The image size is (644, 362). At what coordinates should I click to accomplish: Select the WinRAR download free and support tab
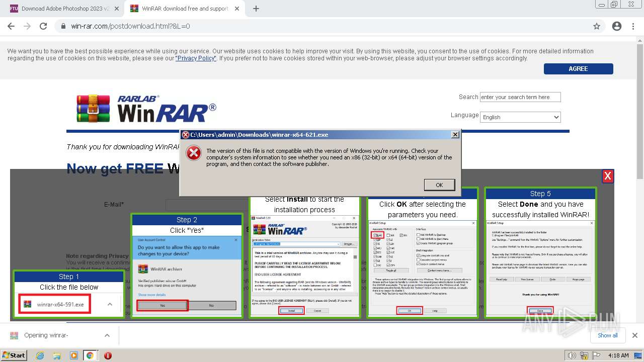click(x=184, y=9)
